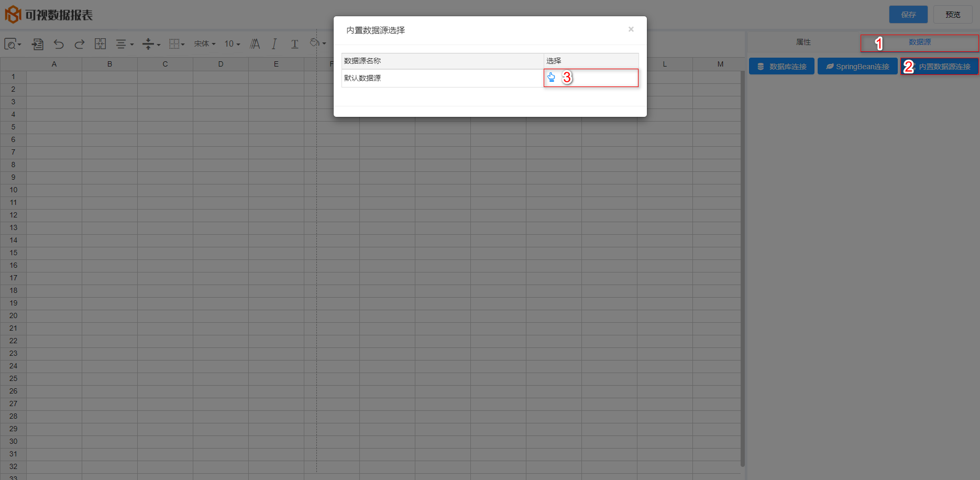The image size is (980, 480).
Task: Click the redo arrow icon
Action: [80, 44]
